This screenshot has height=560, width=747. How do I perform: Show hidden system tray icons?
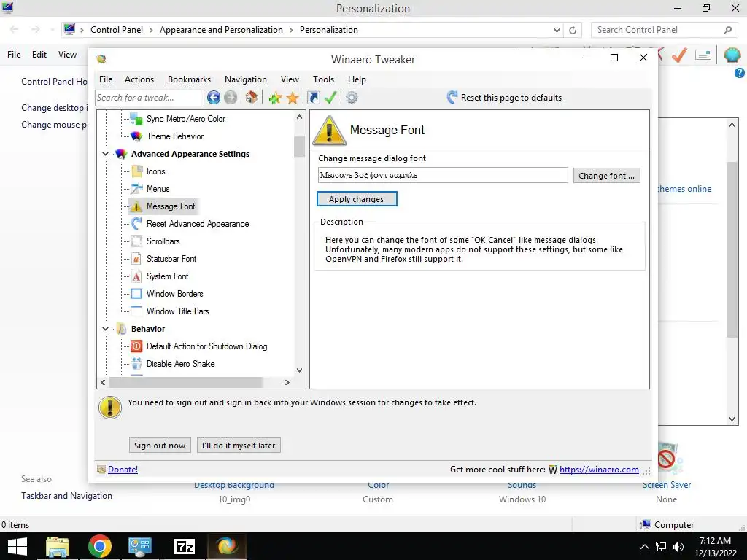(644, 547)
